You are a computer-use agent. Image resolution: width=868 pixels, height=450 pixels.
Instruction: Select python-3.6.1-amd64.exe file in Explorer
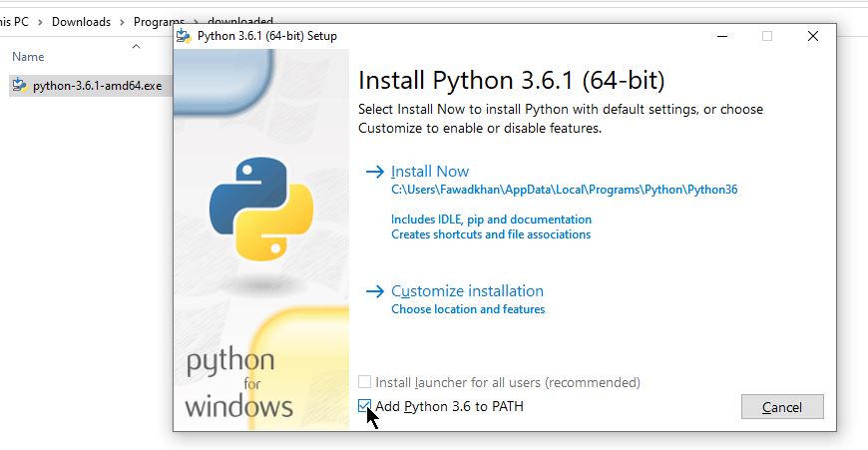tap(92, 86)
